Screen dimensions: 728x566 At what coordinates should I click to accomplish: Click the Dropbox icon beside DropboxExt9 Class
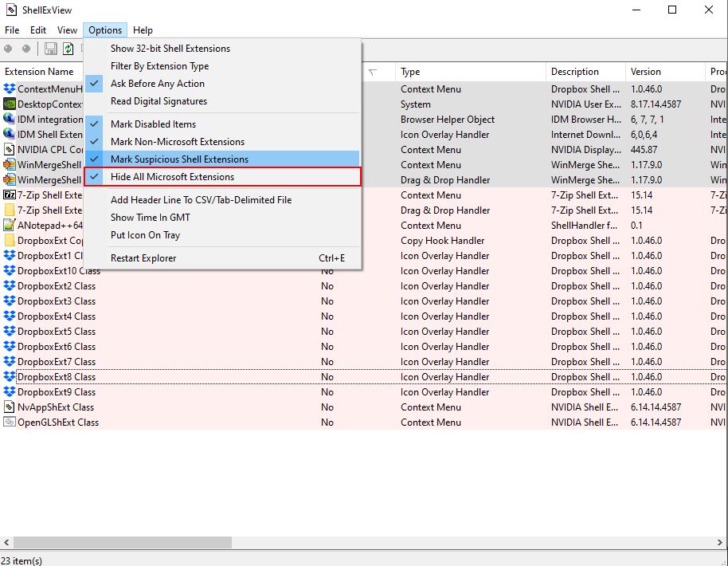(x=10, y=391)
